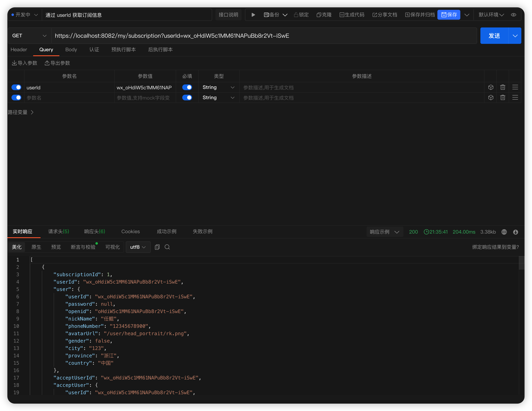Open the 成功示例 tab
The image size is (532, 411).
(167, 231)
